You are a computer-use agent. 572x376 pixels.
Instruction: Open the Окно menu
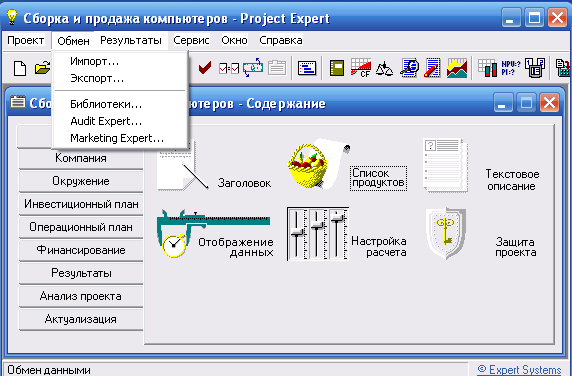(234, 40)
